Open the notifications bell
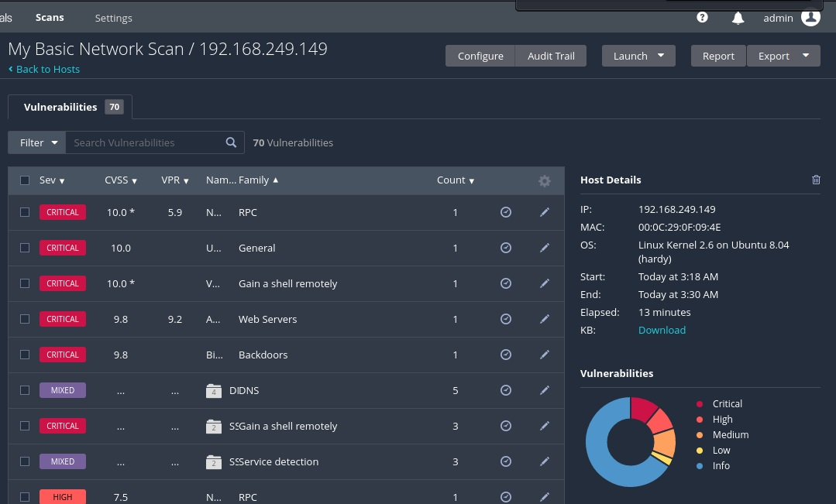The image size is (836, 504). [738, 18]
